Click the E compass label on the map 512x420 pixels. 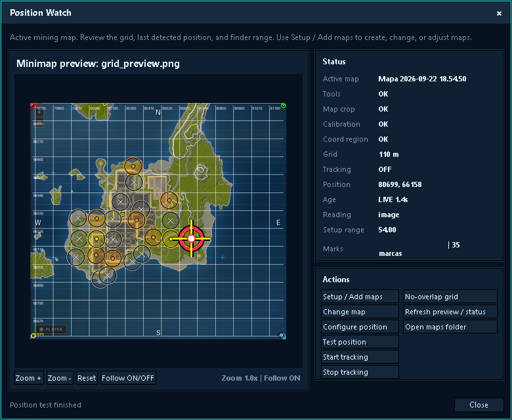pyautogui.click(x=278, y=222)
